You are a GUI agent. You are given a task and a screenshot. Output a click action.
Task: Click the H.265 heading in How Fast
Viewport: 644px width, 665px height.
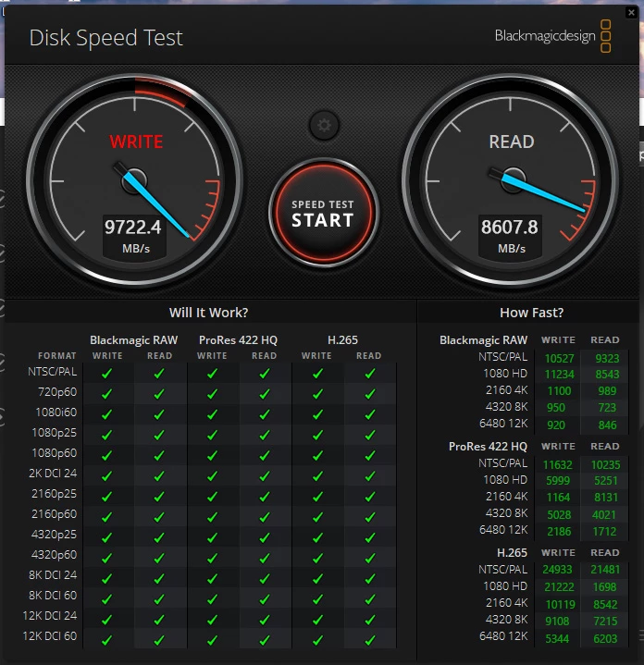512,552
